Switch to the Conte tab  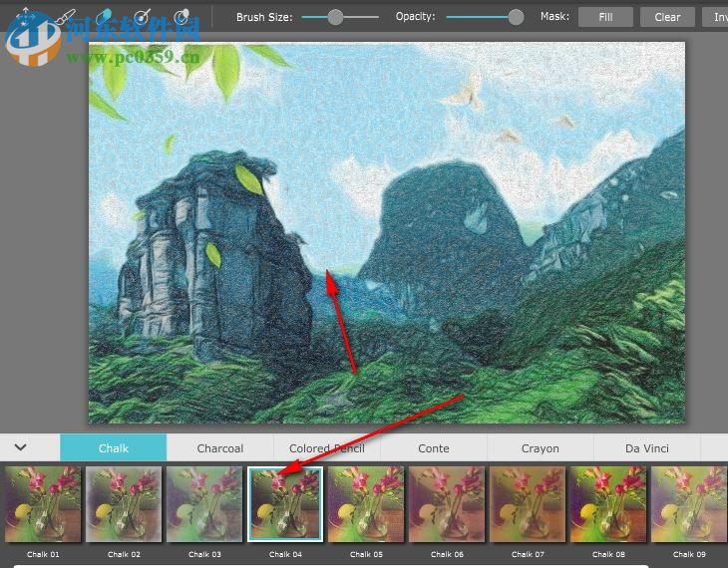[x=434, y=448]
